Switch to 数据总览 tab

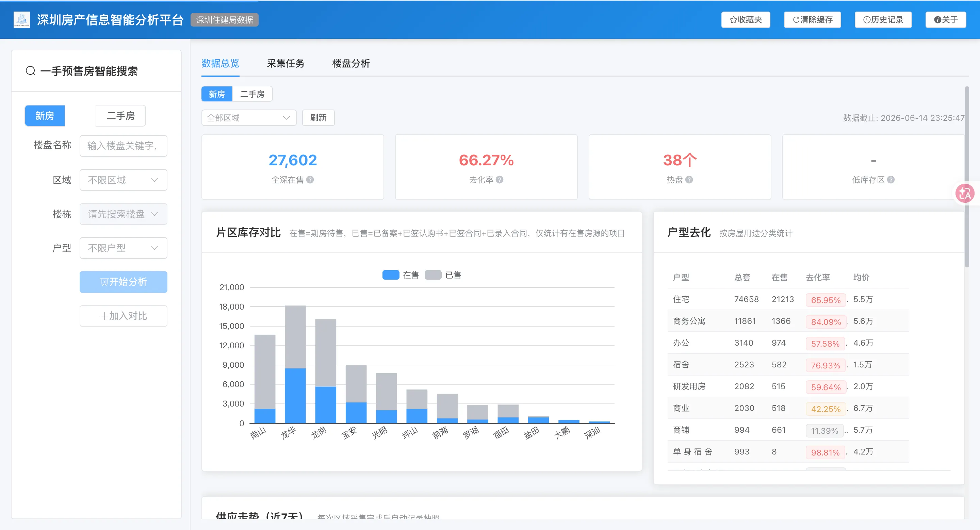pos(220,63)
